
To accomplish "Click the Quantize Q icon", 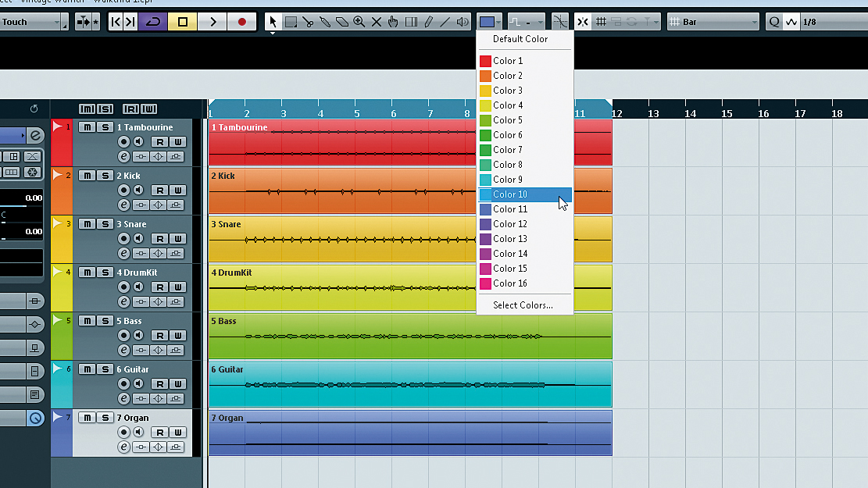I will (774, 22).
